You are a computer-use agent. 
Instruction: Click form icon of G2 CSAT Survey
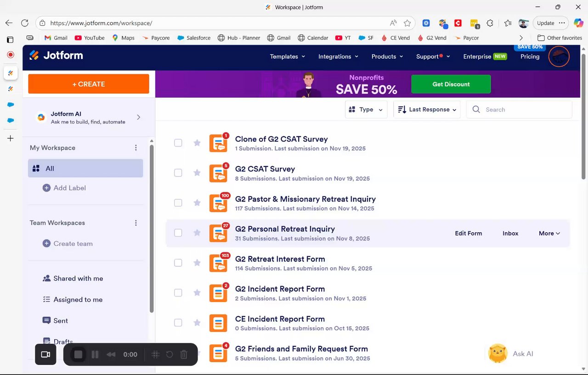pos(218,173)
